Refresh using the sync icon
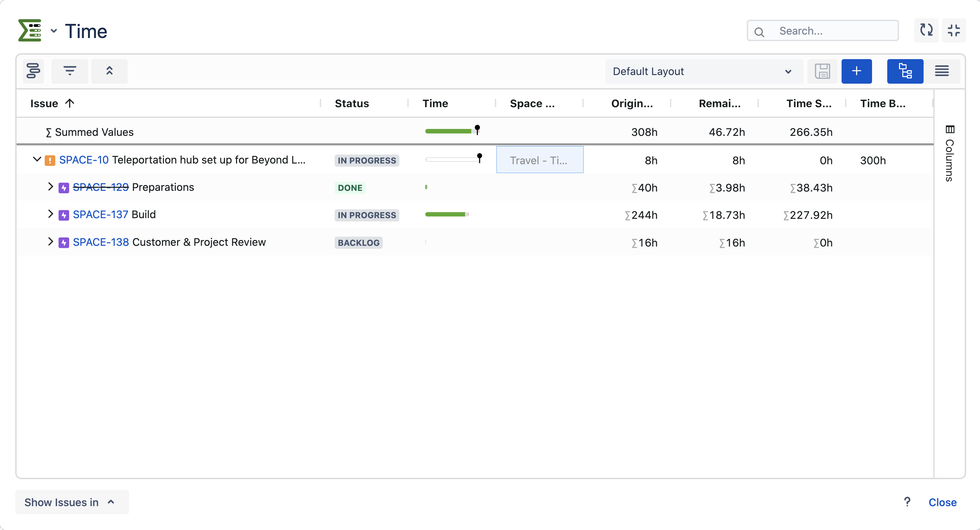The height and width of the screenshot is (530, 980). pyautogui.click(x=926, y=30)
